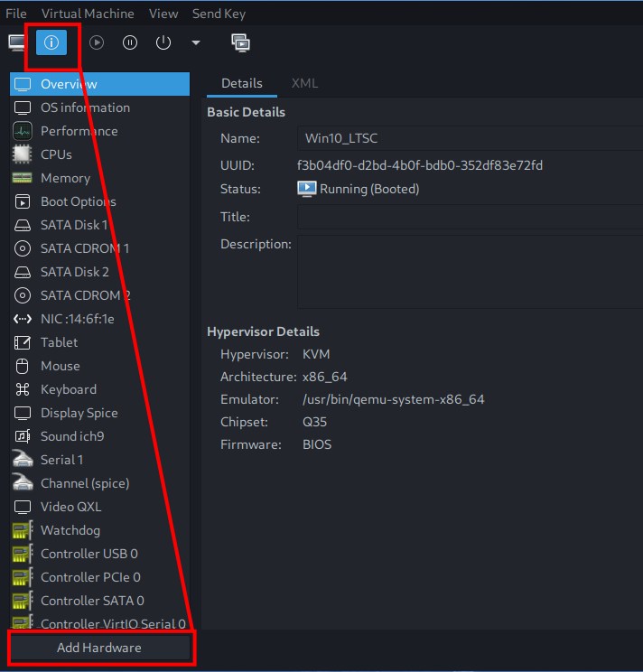Shut down VM with power icon
The width and height of the screenshot is (643, 672).
point(163,42)
